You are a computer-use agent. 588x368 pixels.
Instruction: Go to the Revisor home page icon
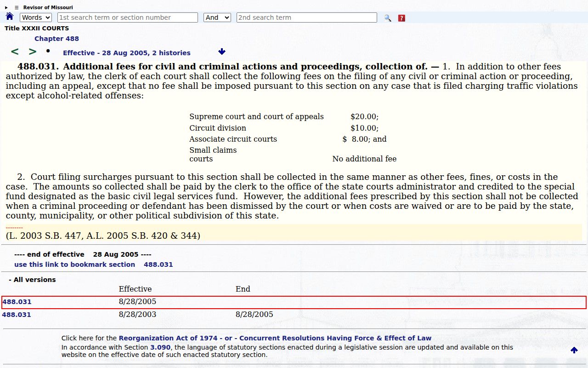(x=10, y=17)
